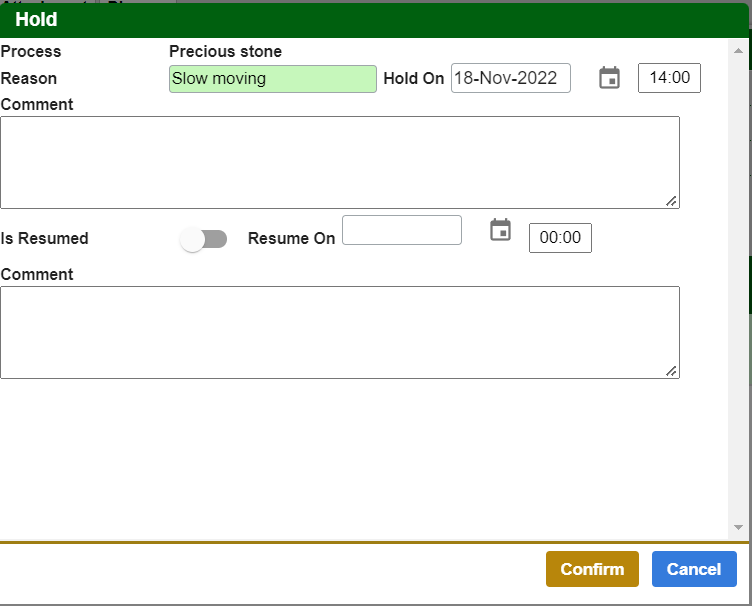Open the Resume On calendar picker

coord(500,230)
